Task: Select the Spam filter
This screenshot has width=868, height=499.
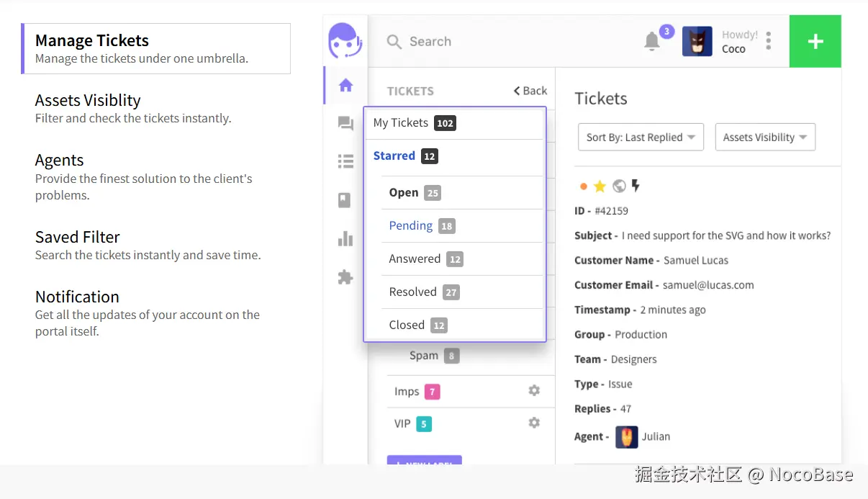Action: [434, 356]
